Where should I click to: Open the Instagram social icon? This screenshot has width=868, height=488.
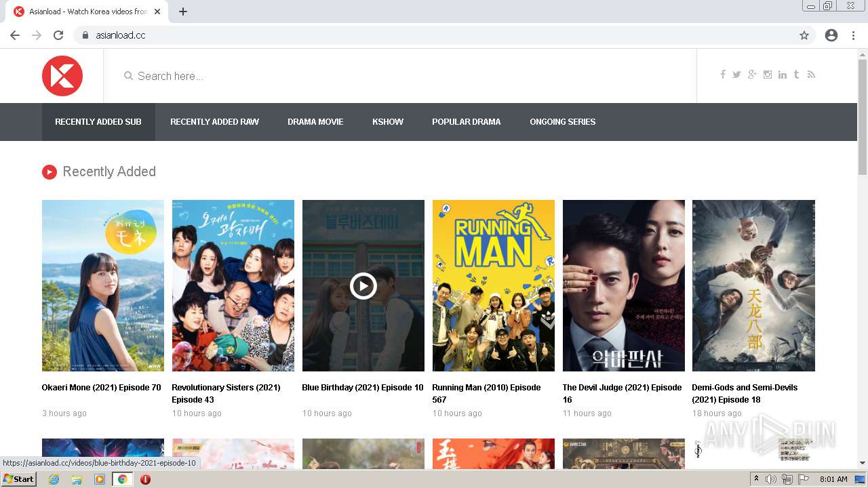click(x=768, y=75)
